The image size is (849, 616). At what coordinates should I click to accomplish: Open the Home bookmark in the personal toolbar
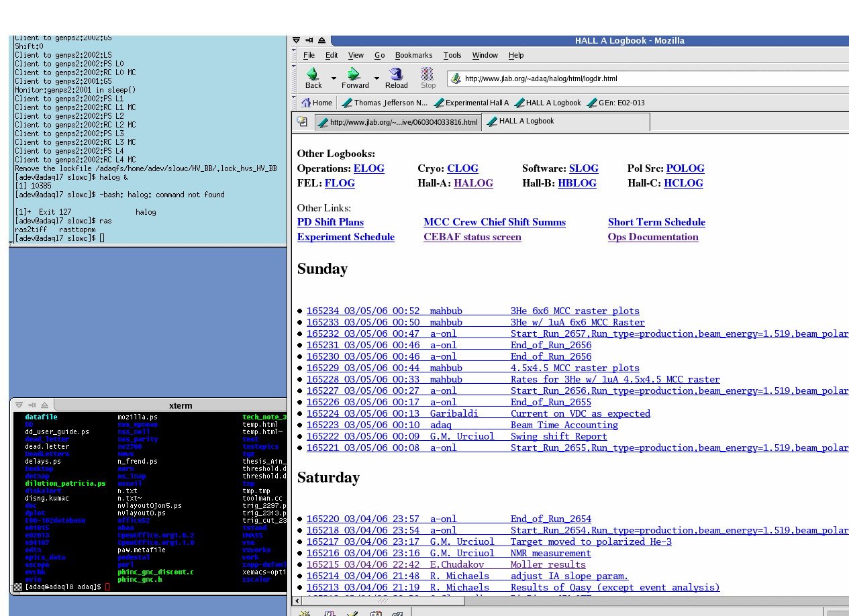(x=317, y=103)
